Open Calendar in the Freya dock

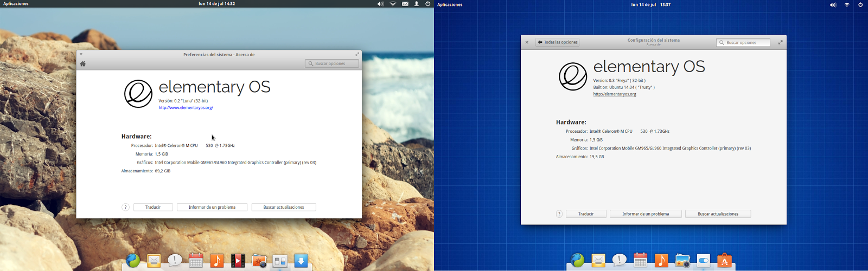(x=641, y=261)
